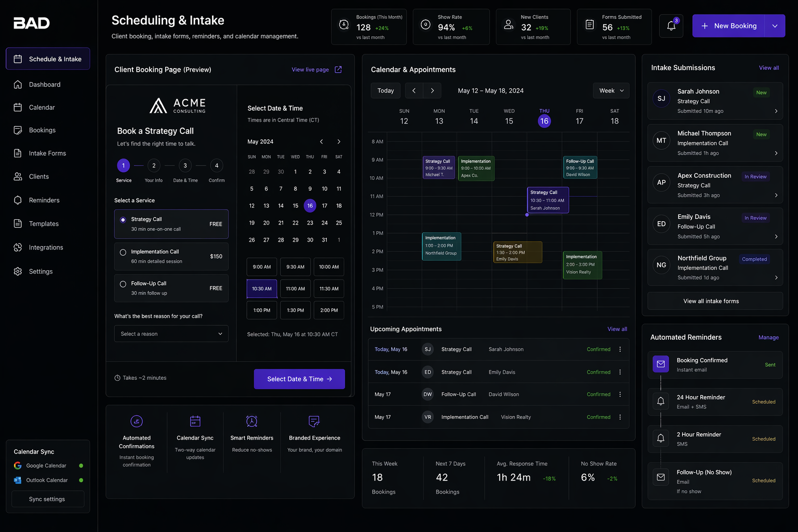
Task: Go to previous week in calendar
Action: [414, 90]
